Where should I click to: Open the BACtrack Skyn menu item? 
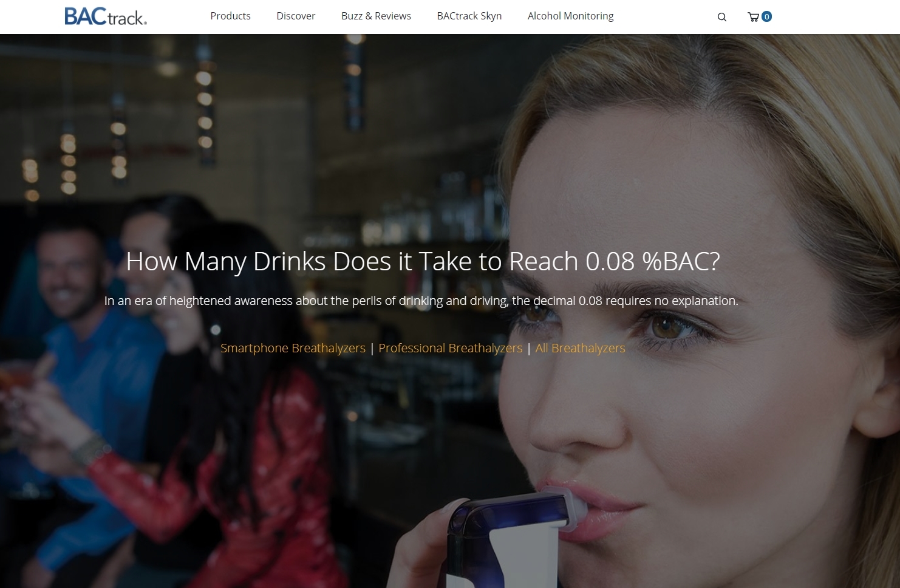pyautogui.click(x=469, y=16)
